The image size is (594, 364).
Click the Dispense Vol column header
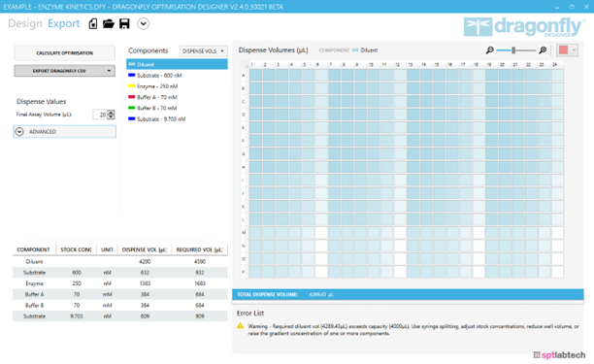point(145,249)
